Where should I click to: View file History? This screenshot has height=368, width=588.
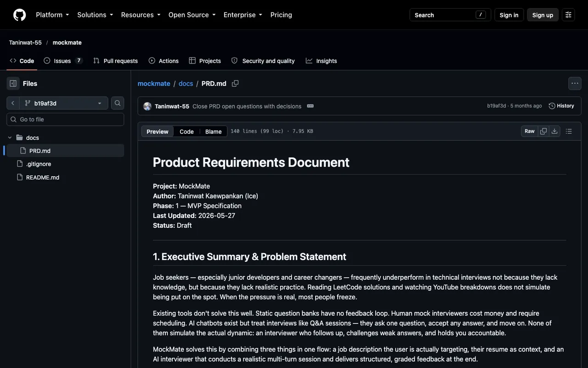pyautogui.click(x=561, y=106)
